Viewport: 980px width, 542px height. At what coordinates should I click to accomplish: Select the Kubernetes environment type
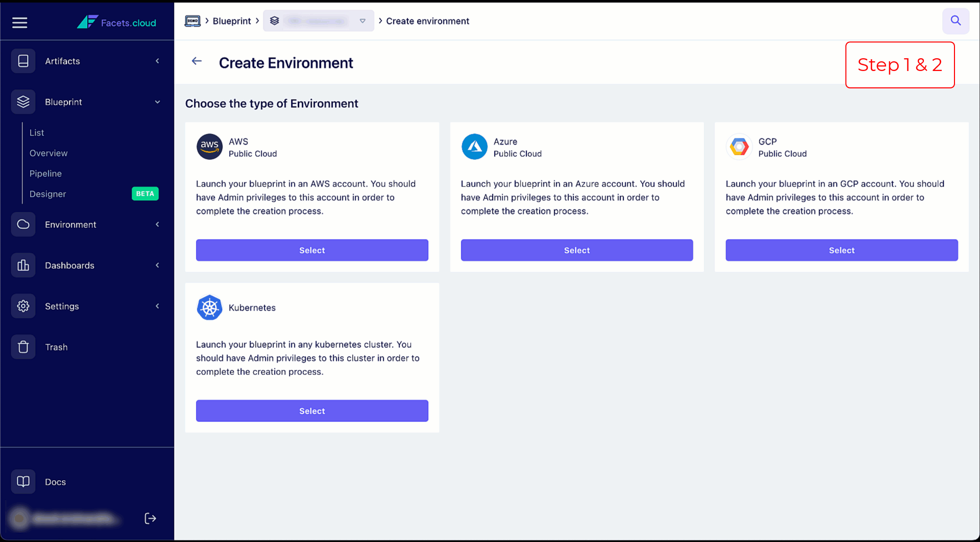[x=312, y=411]
